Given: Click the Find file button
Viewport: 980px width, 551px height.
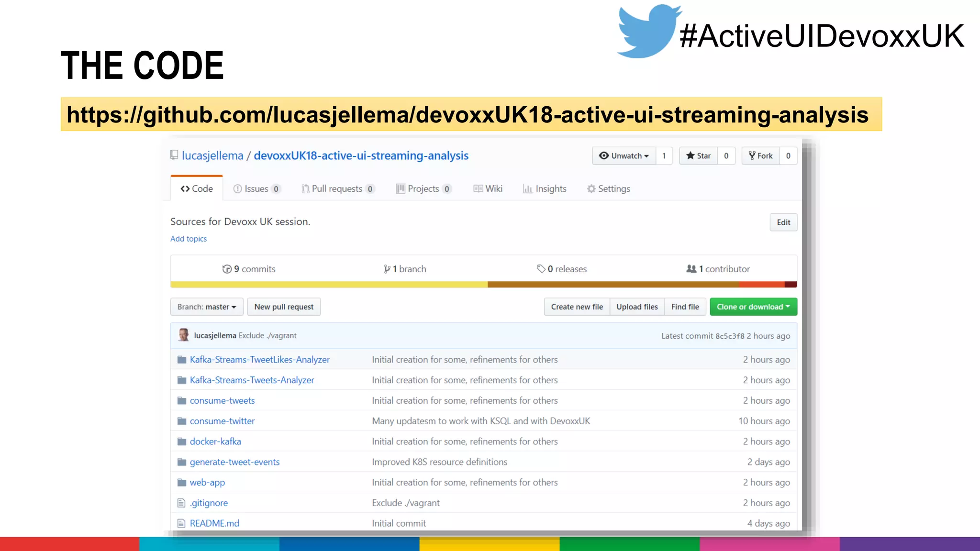Looking at the screenshot, I should [x=685, y=307].
